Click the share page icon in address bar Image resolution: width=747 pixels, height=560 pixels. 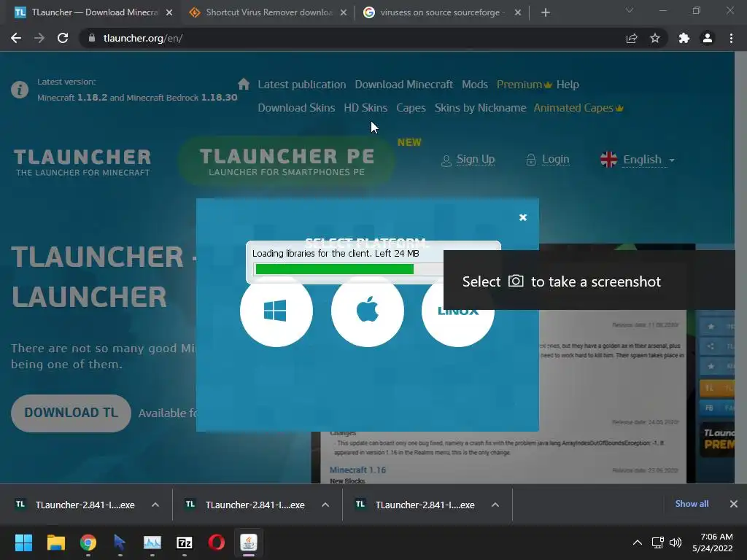[x=632, y=38]
